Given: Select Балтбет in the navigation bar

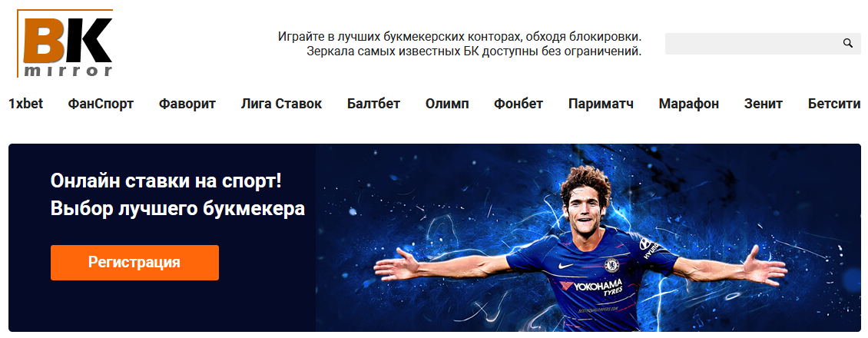Looking at the screenshot, I should pos(373,104).
